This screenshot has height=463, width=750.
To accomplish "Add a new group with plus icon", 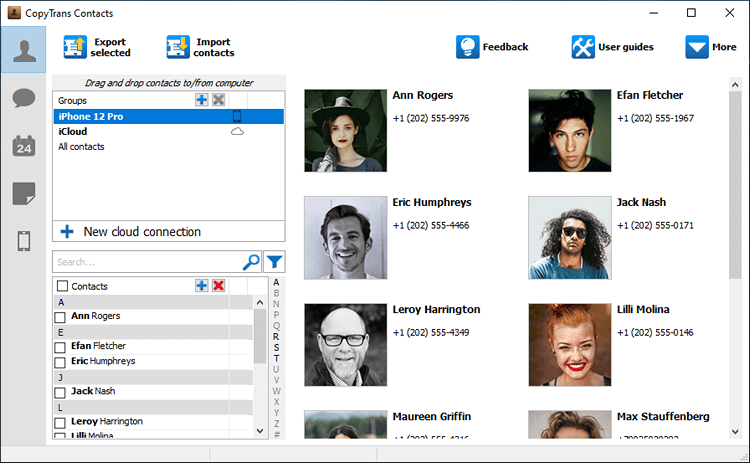I will tap(201, 99).
